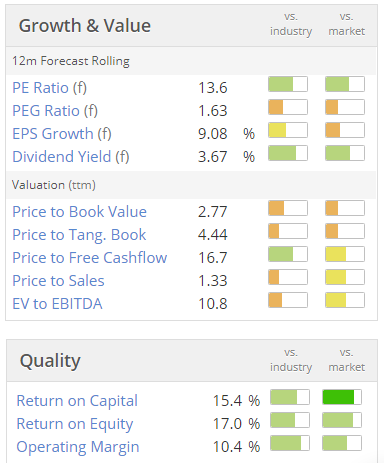Open the Price to Sales link
This screenshot has width=384, height=463.
58,281
